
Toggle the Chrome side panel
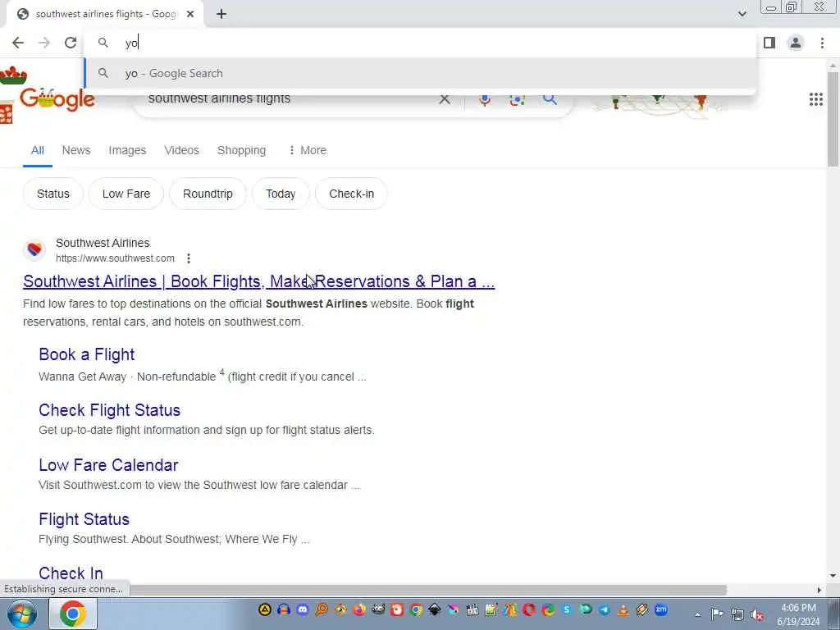tap(769, 43)
